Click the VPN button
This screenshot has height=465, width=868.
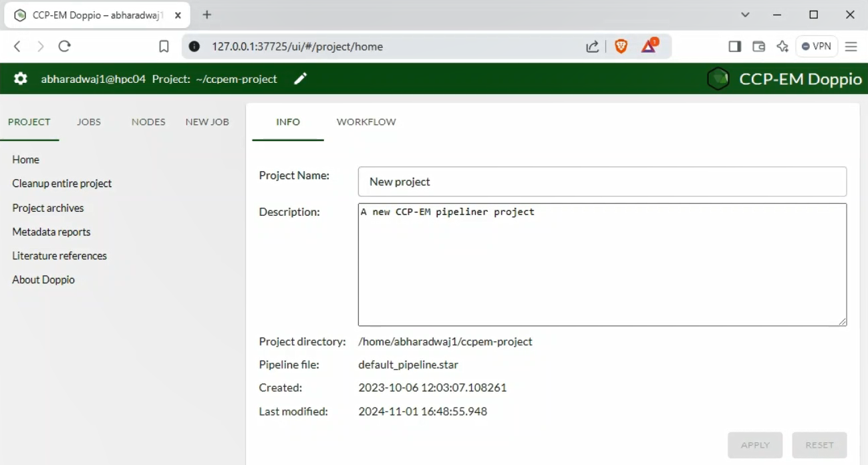[817, 46]
